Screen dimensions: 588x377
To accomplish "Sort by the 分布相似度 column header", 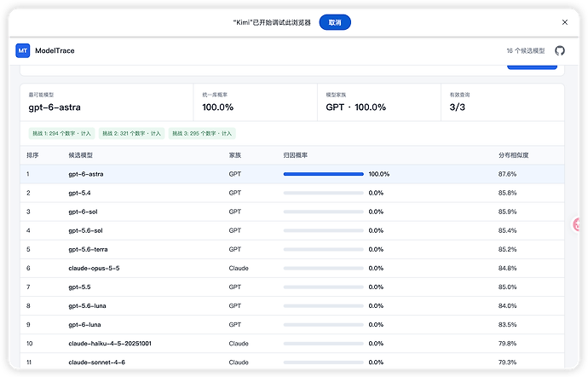I will [x=513, y=155].
